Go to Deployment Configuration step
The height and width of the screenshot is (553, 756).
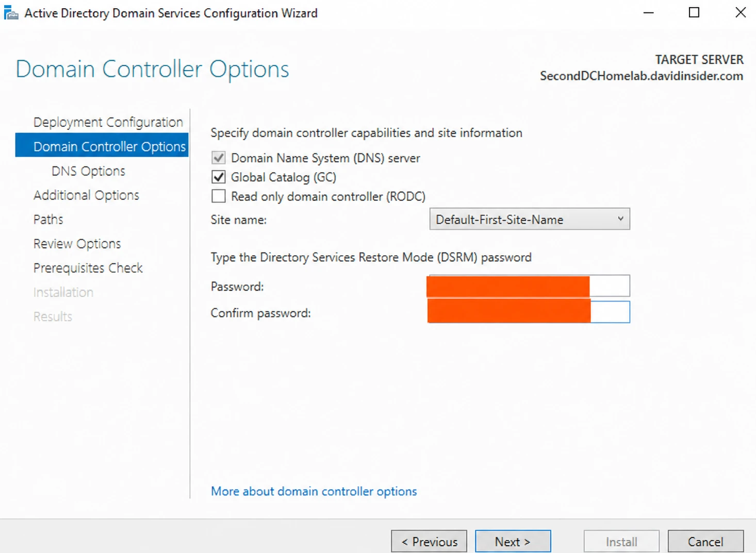coord(108,122)
